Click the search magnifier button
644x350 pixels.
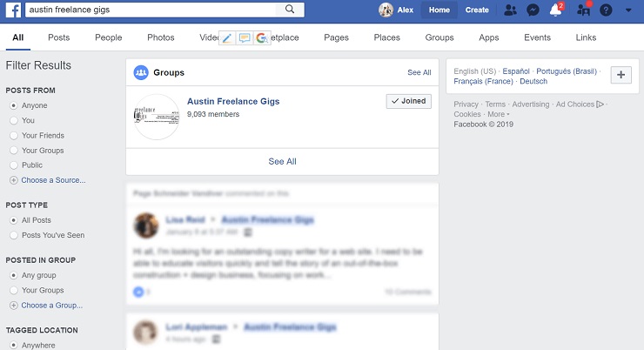coord(290,10)
